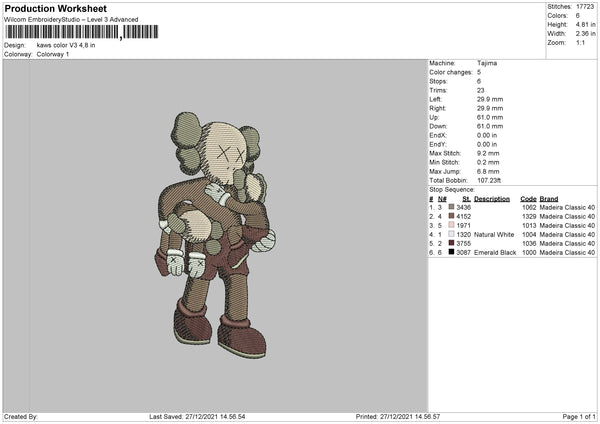Screen dimensions: 600x424
Task: Click the 'Code' column header
Action: [528, 199]
